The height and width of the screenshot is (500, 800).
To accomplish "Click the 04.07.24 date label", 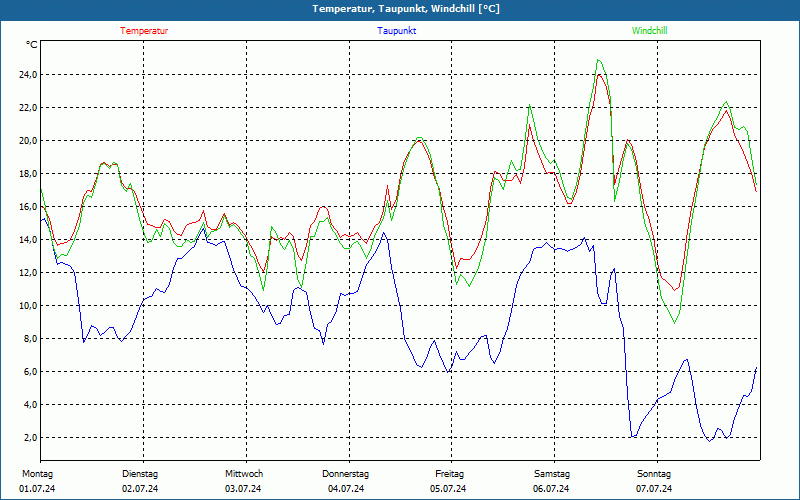I will pos(346,489).
